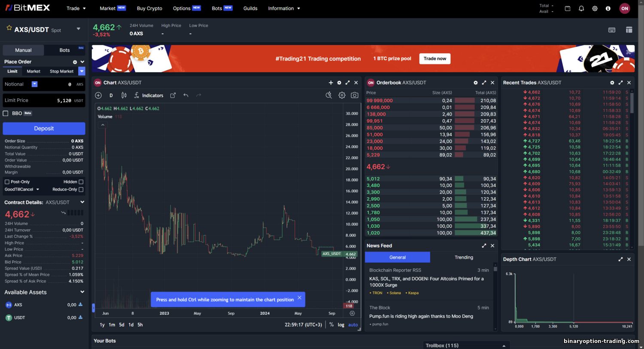Collapse the Available Assets section
This screenshot has width=644, height=349.
[x=82, y=292]
